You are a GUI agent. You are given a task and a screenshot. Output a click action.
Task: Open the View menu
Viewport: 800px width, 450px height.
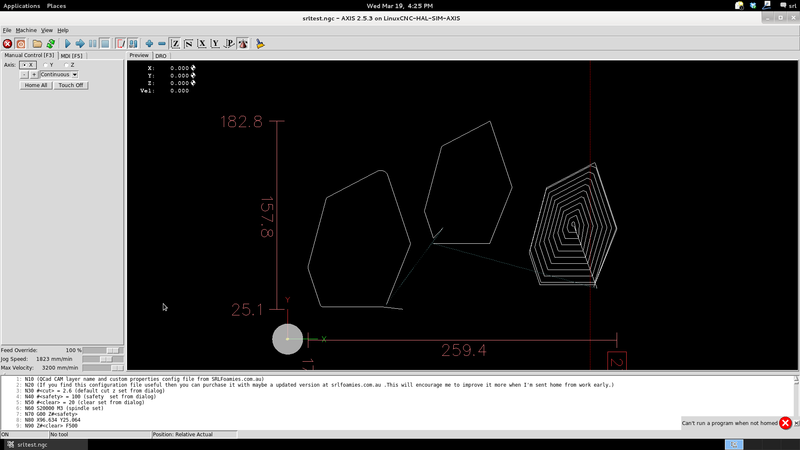point(46,30)
